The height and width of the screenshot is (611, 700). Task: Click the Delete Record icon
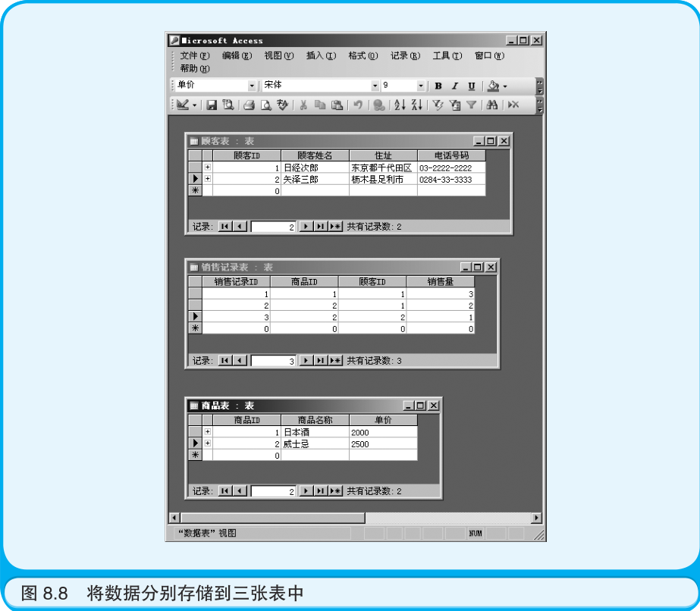(513, 105)
